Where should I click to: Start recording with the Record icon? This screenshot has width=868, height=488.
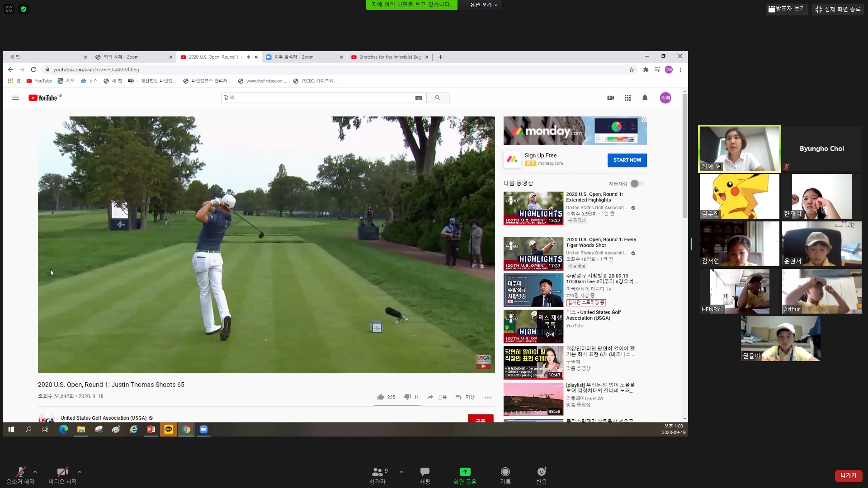(x=505, y=472)
